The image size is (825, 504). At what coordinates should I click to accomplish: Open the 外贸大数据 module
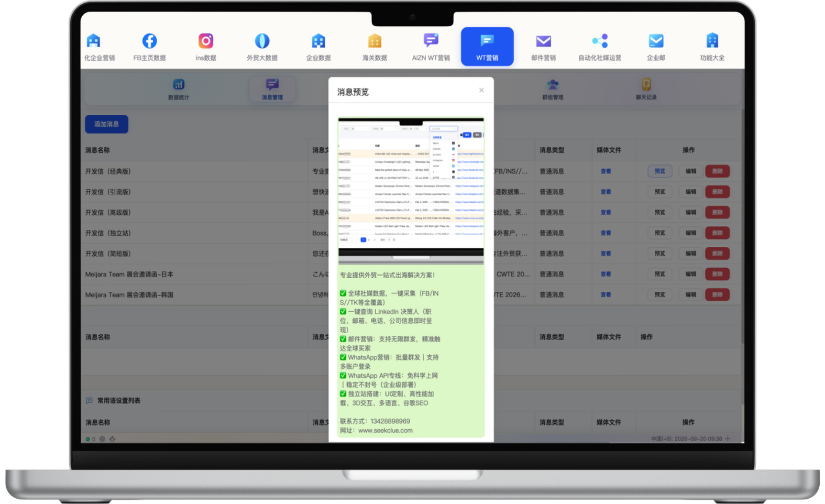coord(262,46)
